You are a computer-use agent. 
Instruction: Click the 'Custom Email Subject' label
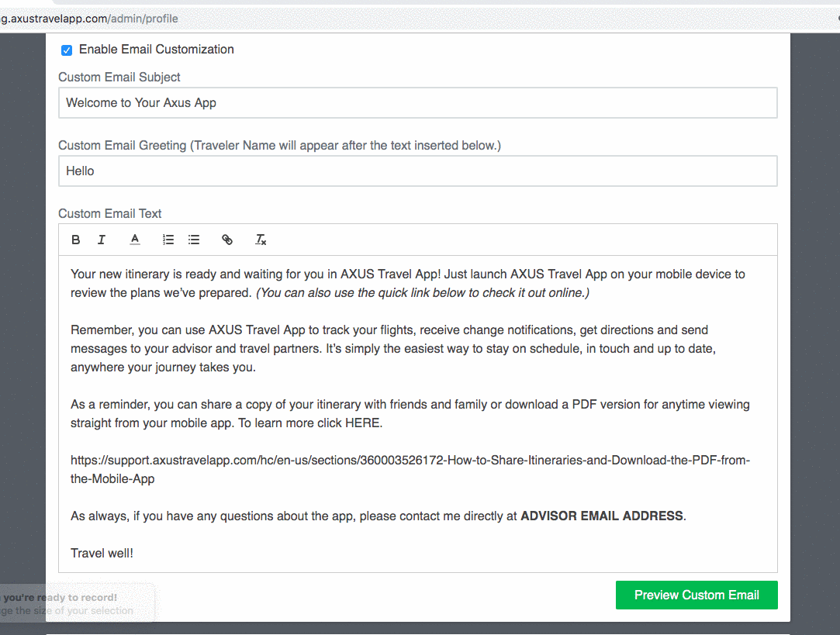(119, 77)
